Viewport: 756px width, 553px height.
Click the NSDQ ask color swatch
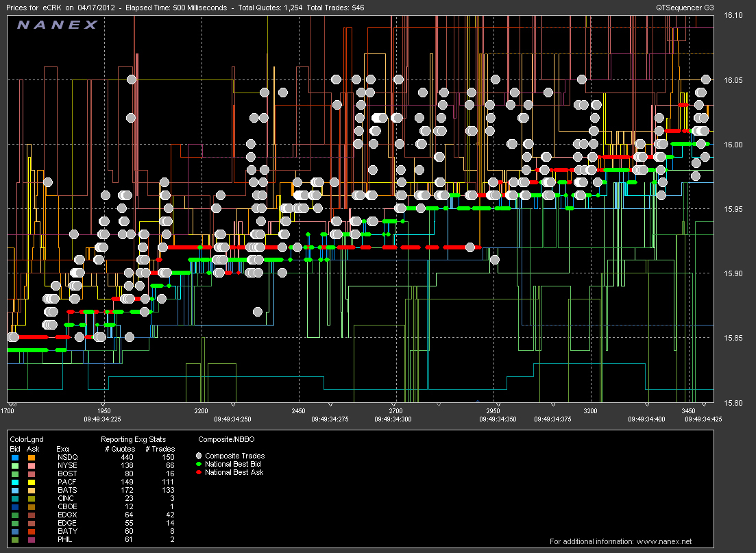(32, 458)
